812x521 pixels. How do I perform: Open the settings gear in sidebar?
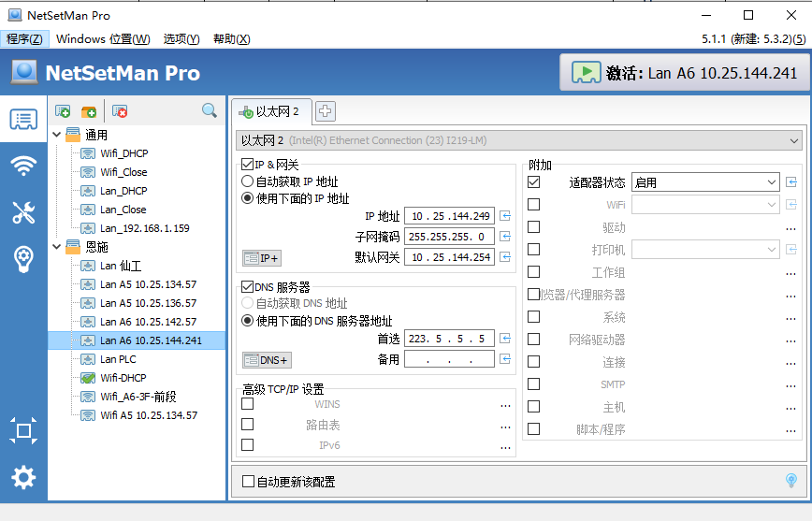[23, 478]
